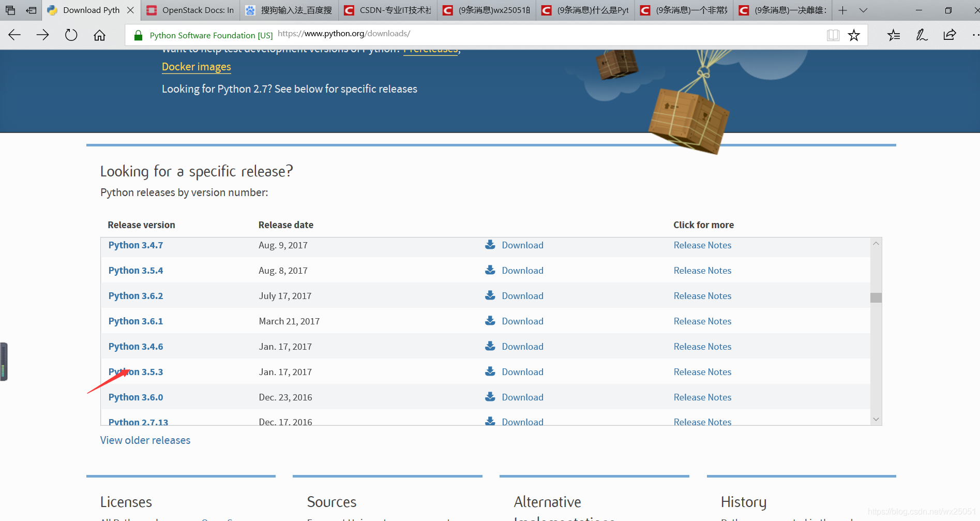
Task: Open the browser home page
Action: pyautogui.click(x=99, y=35)
